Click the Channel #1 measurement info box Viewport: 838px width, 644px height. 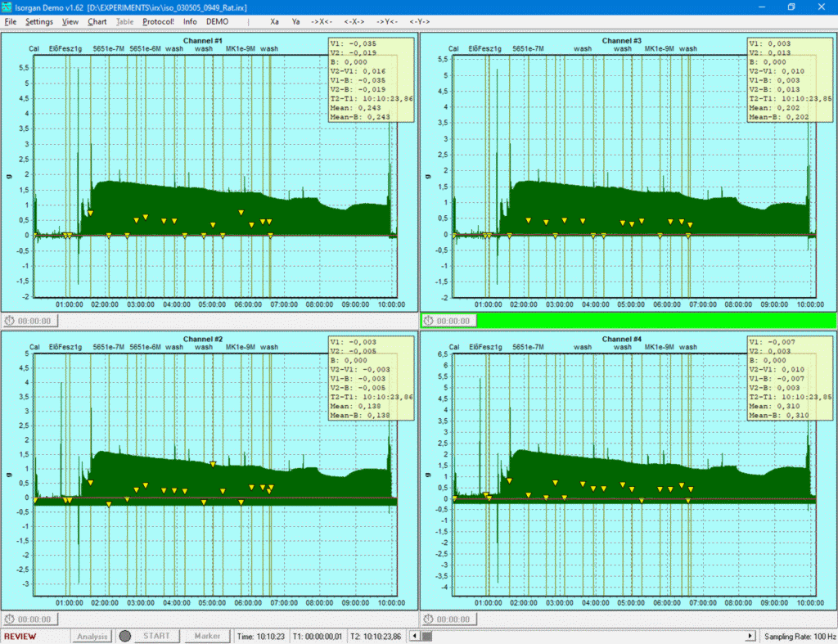coord(371,80)
